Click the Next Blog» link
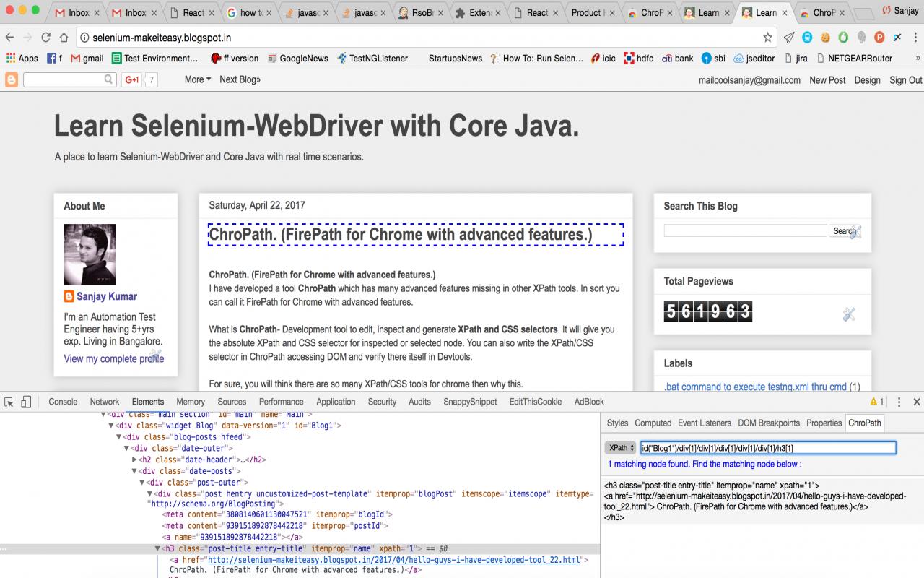 point(240,79)
